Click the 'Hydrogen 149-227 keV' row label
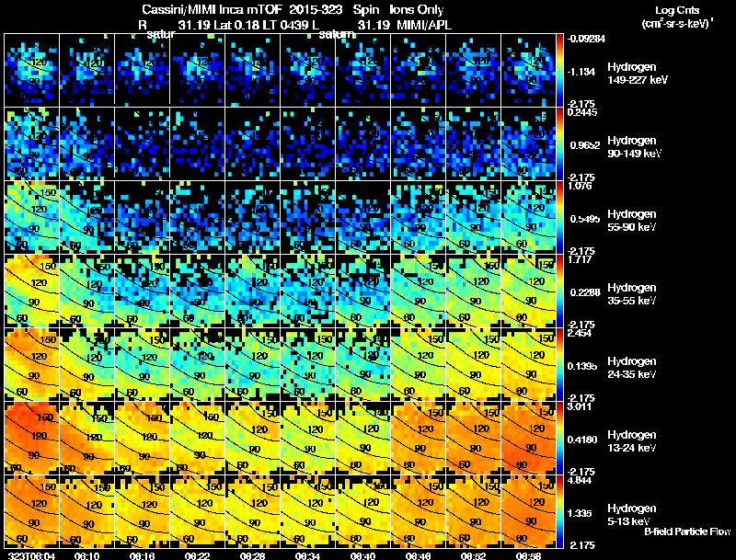Viewport: 736px width, 560px height. click(637, 74)
